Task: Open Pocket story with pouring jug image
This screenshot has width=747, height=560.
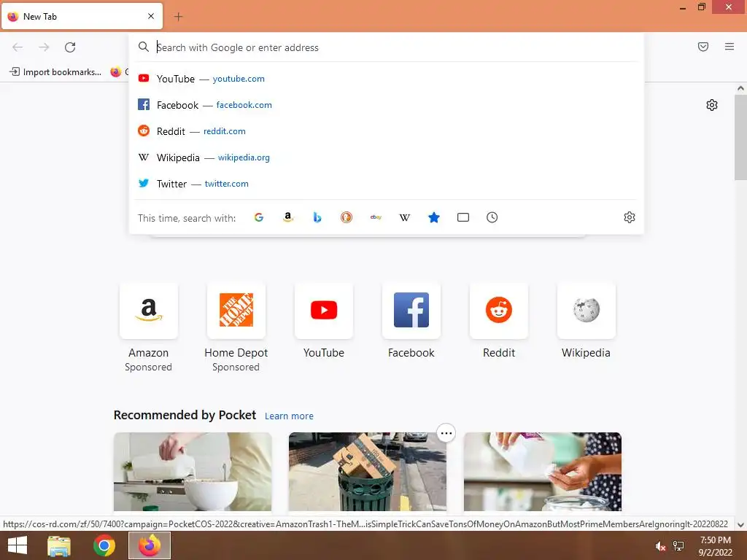Action: 193,472
